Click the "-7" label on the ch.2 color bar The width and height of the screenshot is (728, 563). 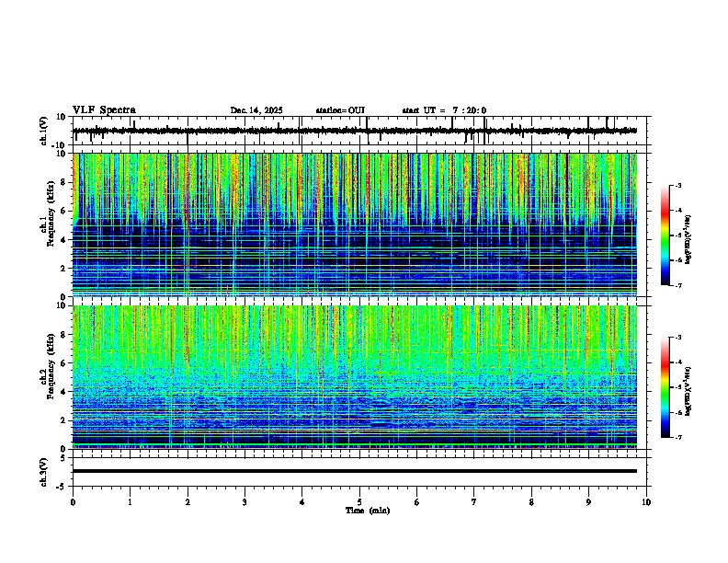click(x=677, y=437)
